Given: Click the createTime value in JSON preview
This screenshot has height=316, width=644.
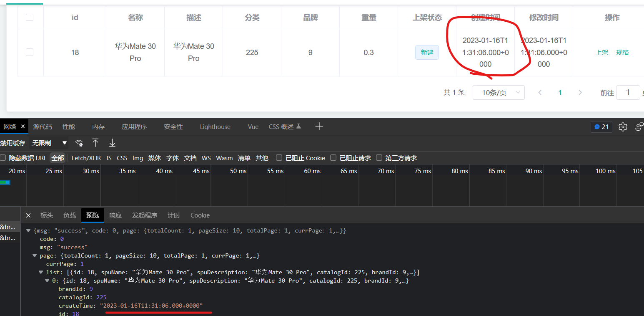Looking at the screenshot, I should (x=151, y=306).
